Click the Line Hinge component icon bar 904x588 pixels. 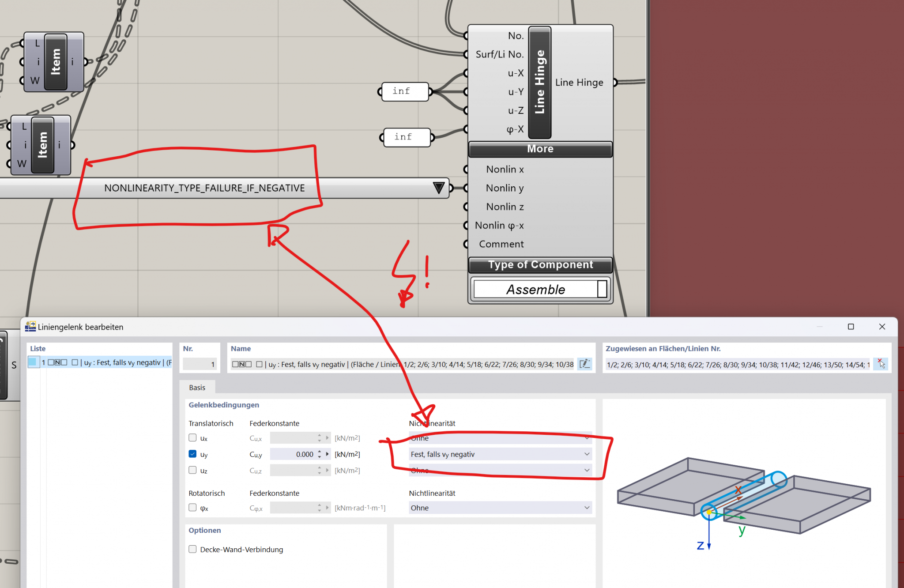click(540, 83)
